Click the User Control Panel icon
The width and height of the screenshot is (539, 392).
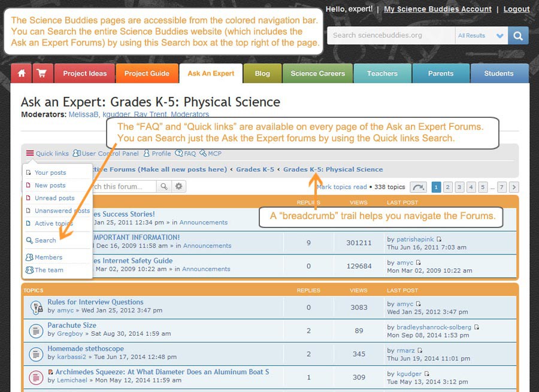click(77, 153)
